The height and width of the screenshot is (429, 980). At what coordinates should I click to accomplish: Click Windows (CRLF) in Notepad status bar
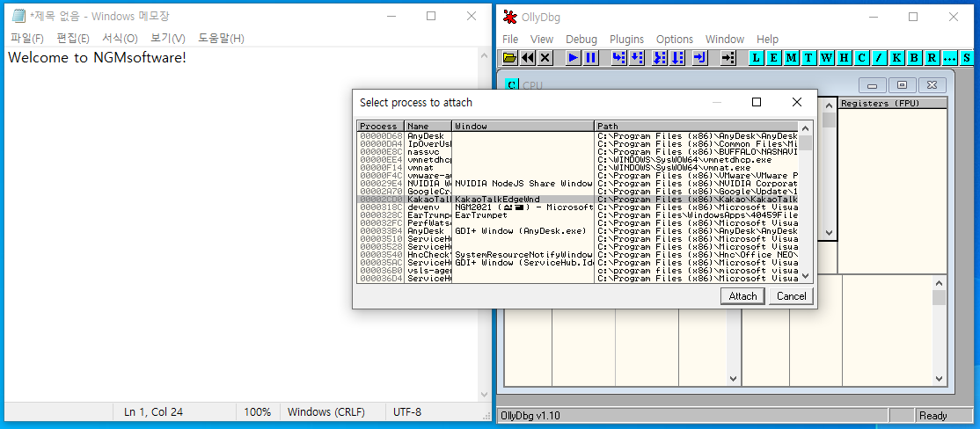pyautogui.click(x=325, y=412)
